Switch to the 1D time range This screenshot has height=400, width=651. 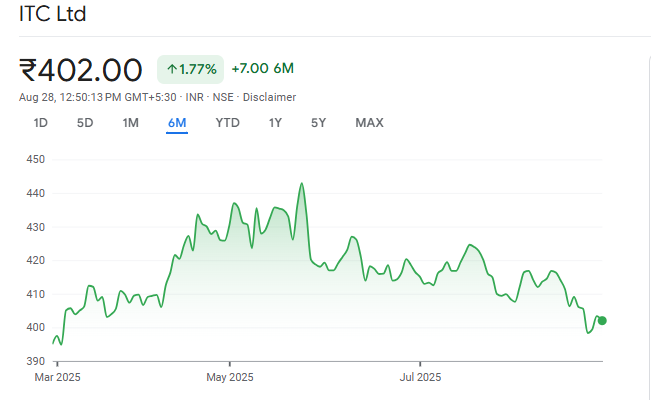(41, 123)
